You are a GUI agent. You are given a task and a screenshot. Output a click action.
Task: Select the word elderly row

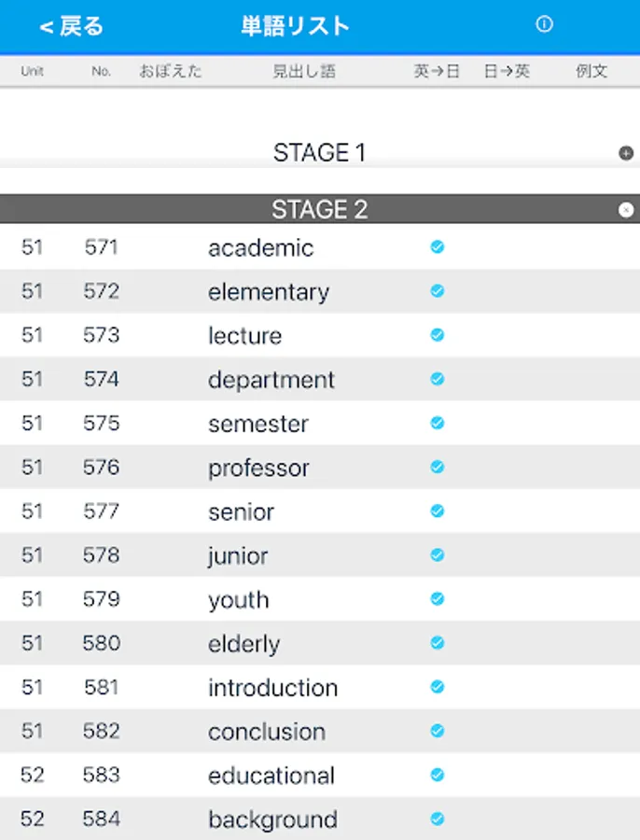[x=243, y=644]
